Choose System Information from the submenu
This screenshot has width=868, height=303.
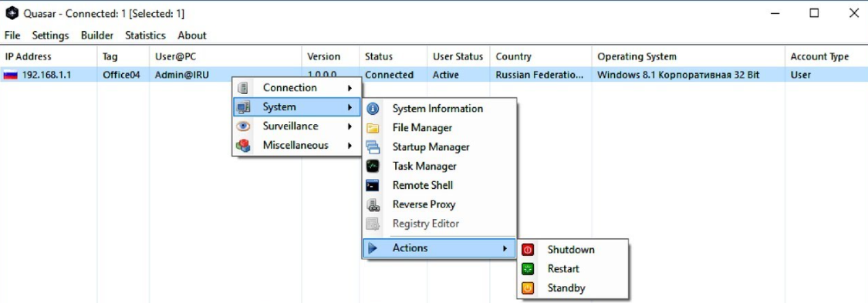438,109
